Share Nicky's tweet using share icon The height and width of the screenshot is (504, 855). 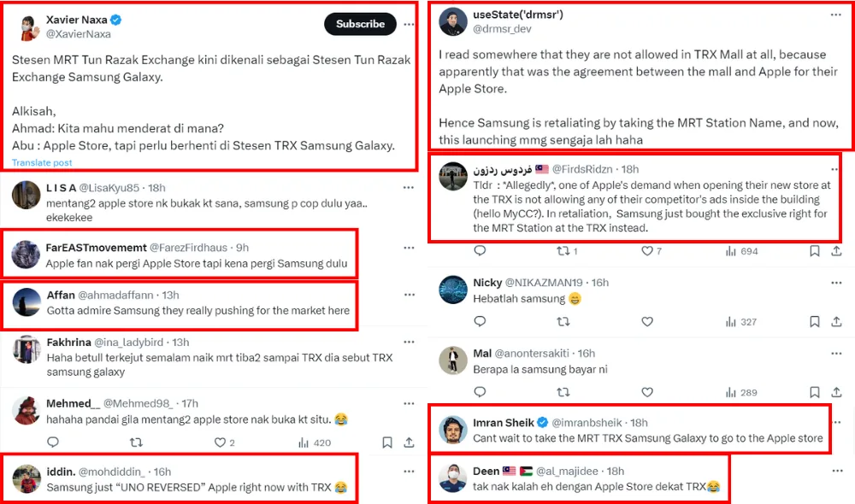(835, 322)
